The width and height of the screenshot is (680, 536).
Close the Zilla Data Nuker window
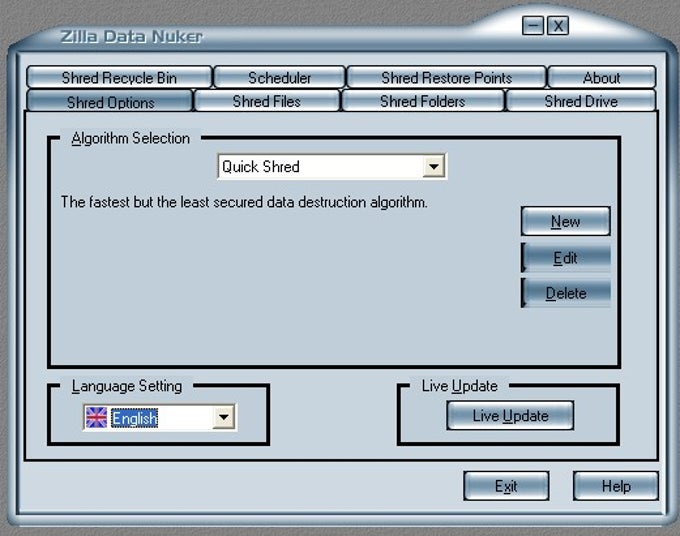[x=558, y=26]
